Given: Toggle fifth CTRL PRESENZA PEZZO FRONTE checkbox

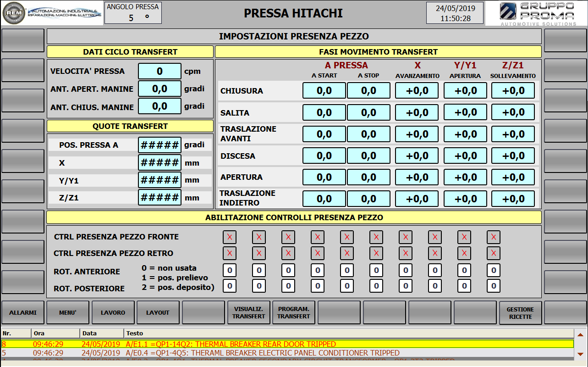Looking at the screenshot, I should pyautogui.click(x=347, y=237).
